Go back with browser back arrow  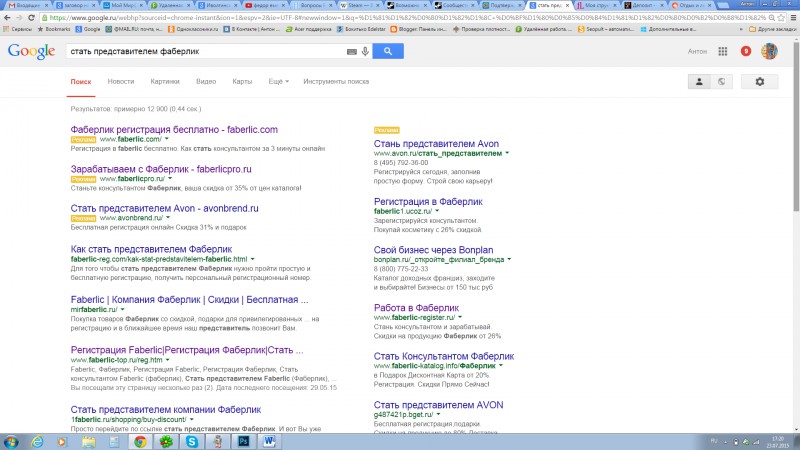point(7,17)
